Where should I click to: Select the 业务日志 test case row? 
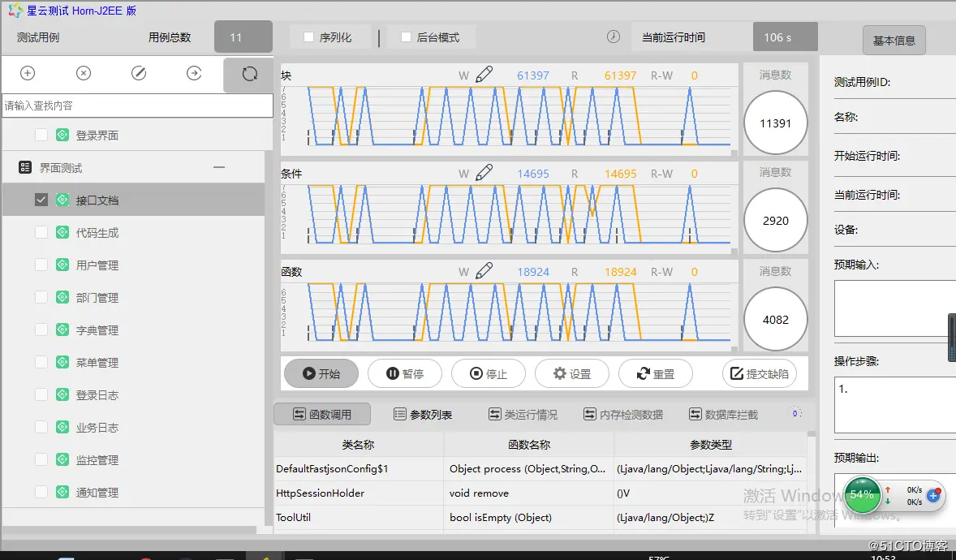point(134,427)
